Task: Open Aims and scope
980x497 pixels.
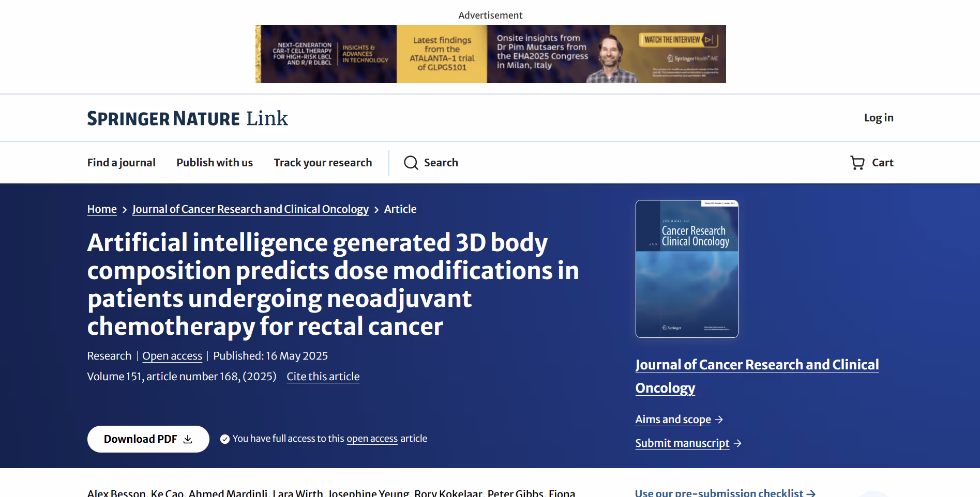Action: [673, 420]
